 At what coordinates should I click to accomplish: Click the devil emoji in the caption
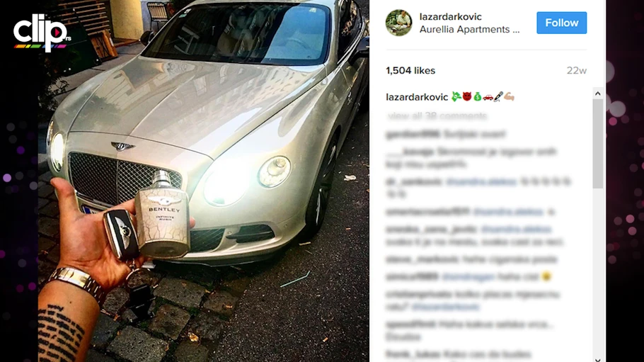point(467,96)
